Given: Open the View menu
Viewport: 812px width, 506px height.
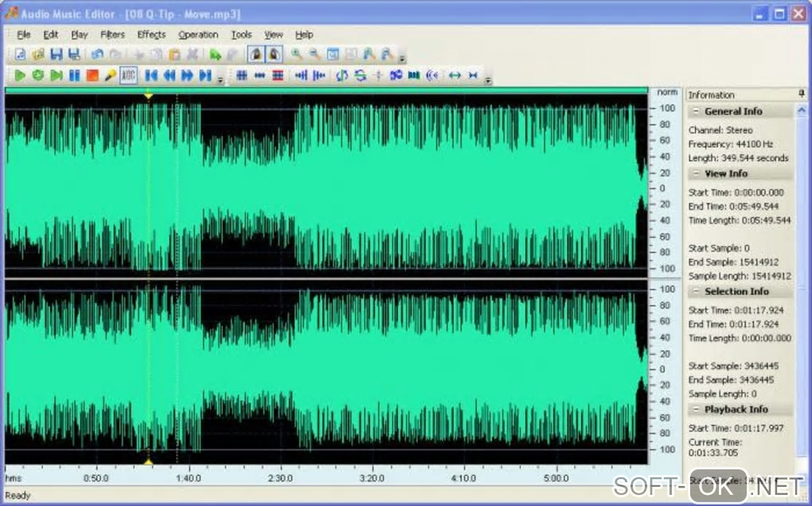Looking at the screenshot, I should point(273,35).
